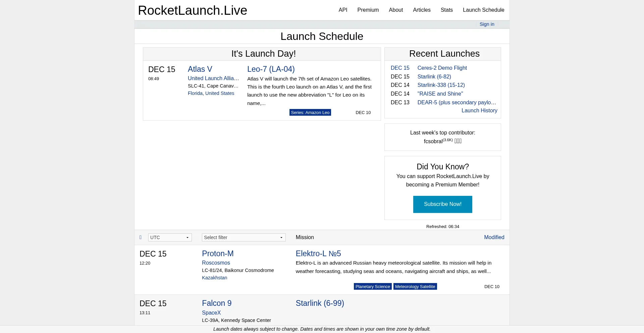Click Subscribe Now! to become a Premium Member
The width and height of the screenshot is (644, 333).
tap(442, 204)
